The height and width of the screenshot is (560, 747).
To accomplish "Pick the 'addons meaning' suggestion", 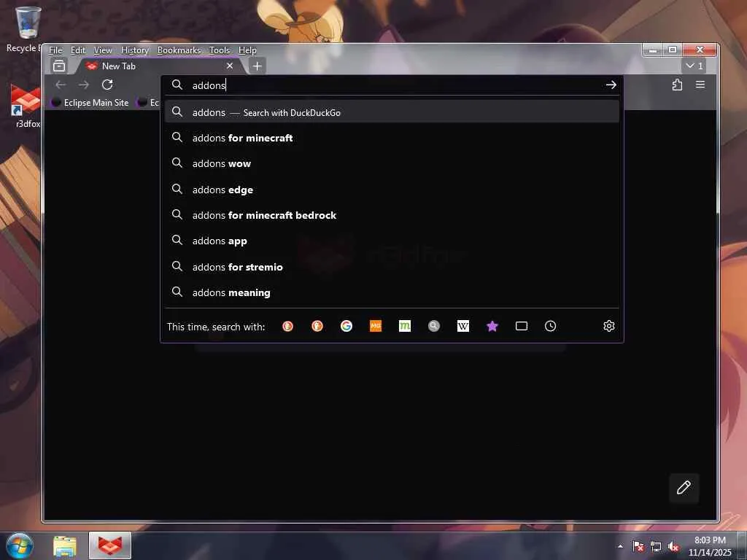I will (x=392, y=292).
